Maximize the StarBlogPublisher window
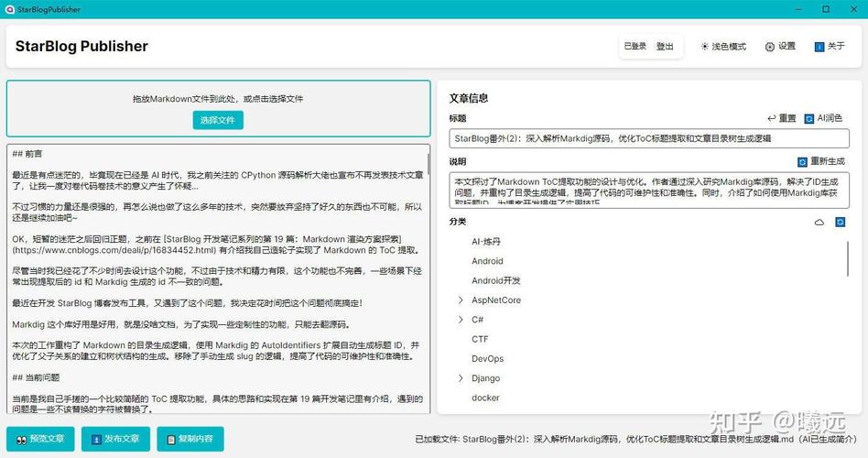 (826, 9)
